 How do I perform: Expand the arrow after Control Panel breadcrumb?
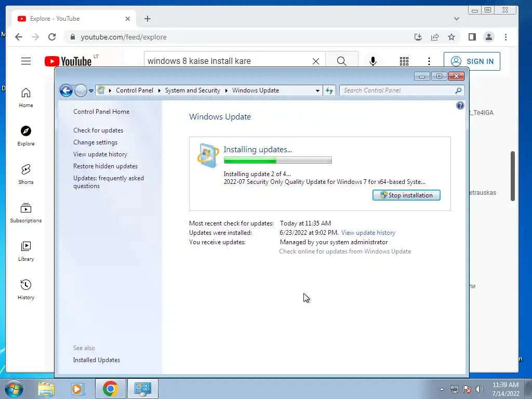point(159,90)
